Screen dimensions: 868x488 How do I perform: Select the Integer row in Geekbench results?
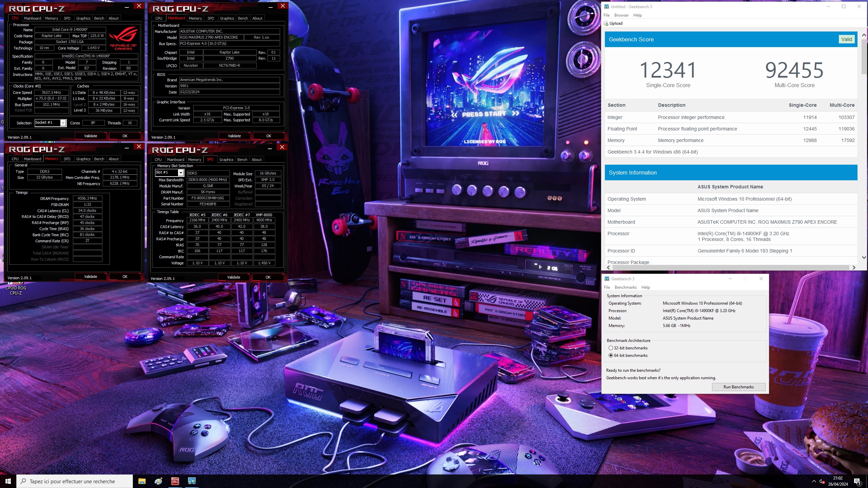click(x=731, y=117)
